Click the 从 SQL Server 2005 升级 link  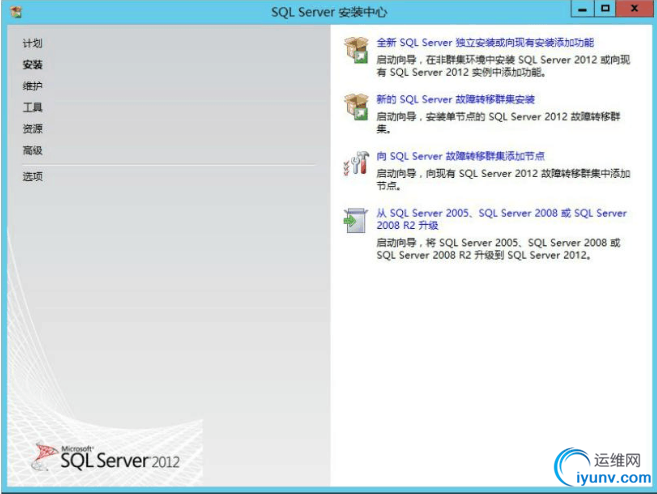point(501,219)
